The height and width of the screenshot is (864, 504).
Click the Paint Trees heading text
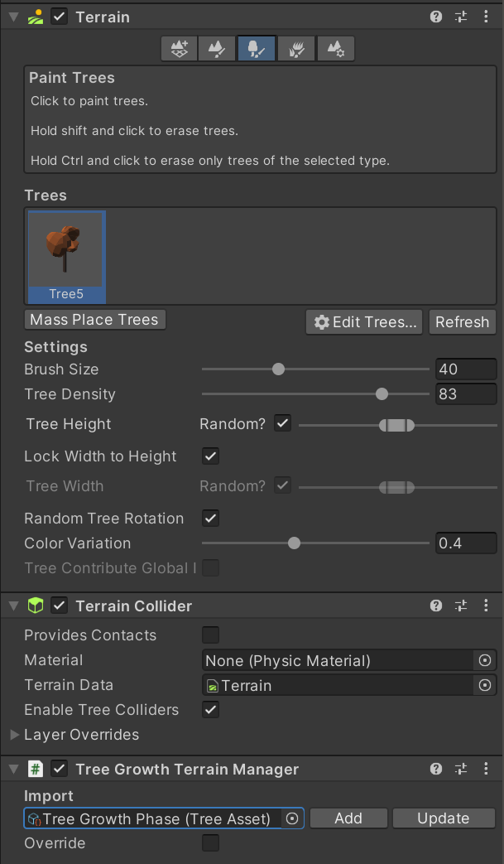(72, 78)
